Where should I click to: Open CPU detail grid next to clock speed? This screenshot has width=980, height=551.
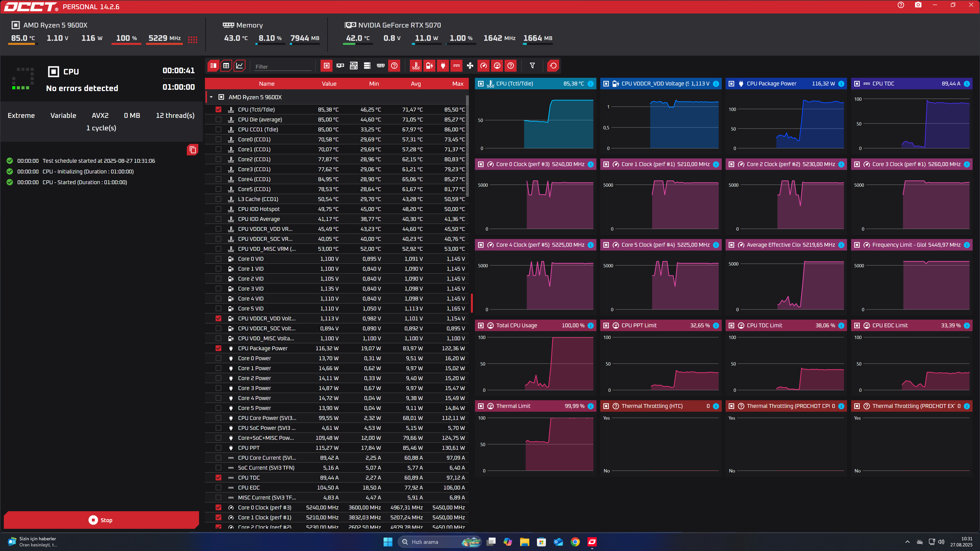[192, 40]
